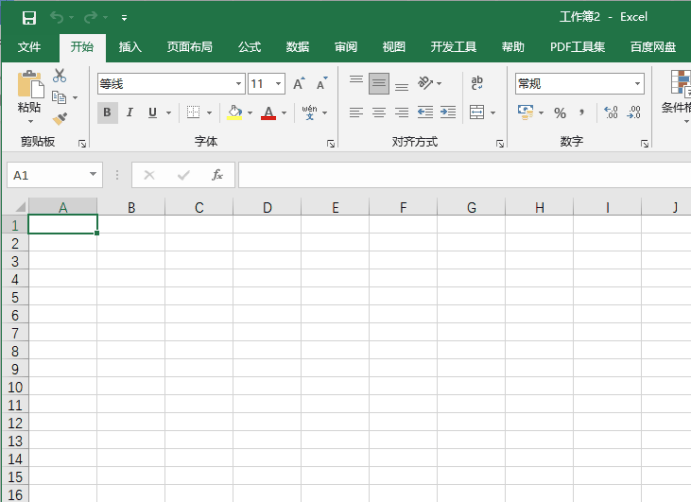Switch to the 公式 tab

pyautogui.click(x=249, y=47)
